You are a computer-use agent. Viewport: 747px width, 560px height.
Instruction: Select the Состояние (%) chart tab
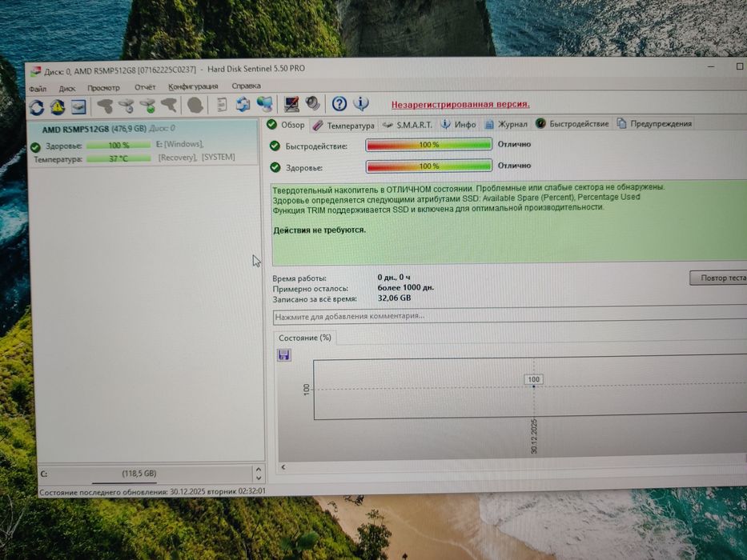pos(305,338)
